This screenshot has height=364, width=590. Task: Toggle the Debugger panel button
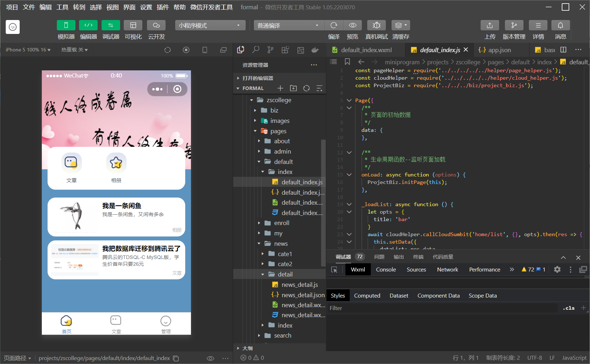pyautogui.click(x=110, y=25)
